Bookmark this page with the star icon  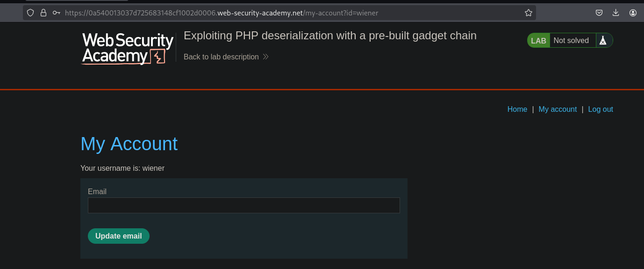(x=529, y=13)
